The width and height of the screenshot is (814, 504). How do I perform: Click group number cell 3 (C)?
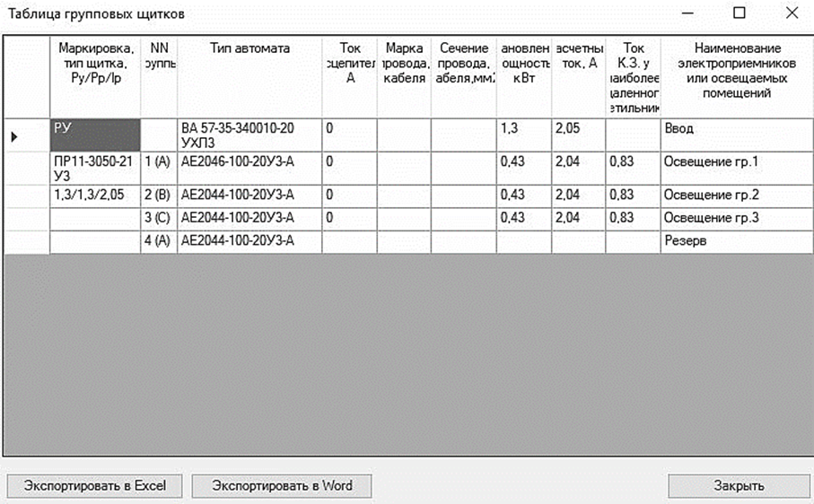(158, 218)
